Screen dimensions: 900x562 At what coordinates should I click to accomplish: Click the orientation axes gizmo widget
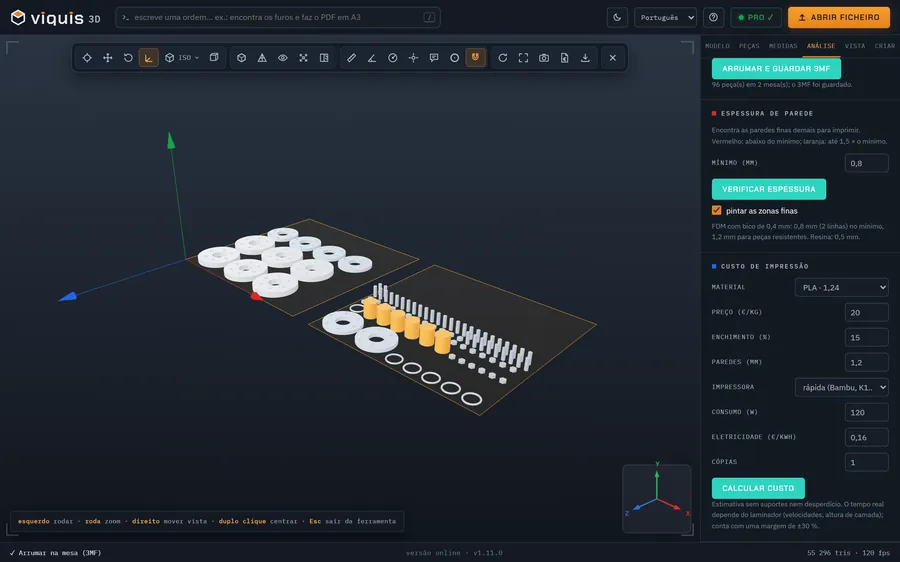click(x=657, y=498)
